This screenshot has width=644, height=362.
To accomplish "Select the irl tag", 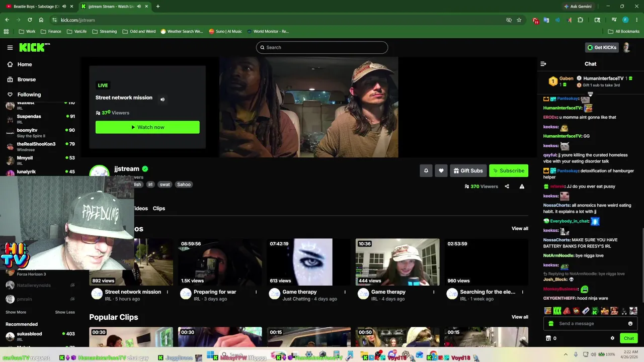I will [150, 185].
